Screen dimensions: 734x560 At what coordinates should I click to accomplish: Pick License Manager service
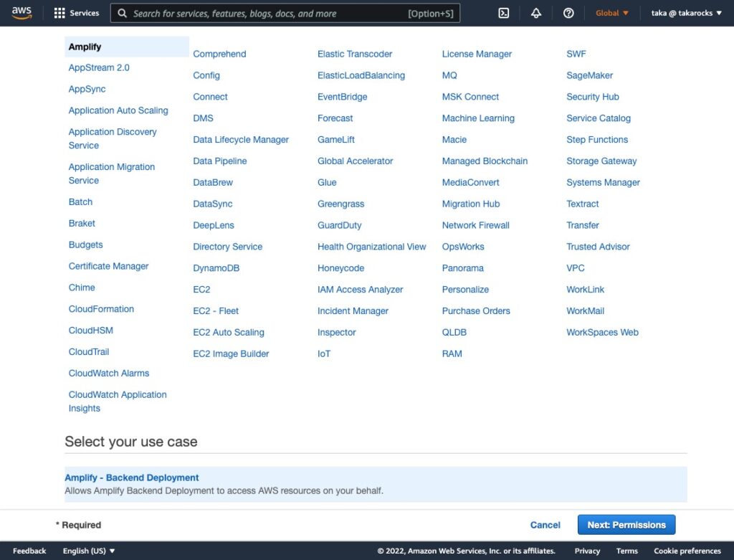click(x=477, y=54)
